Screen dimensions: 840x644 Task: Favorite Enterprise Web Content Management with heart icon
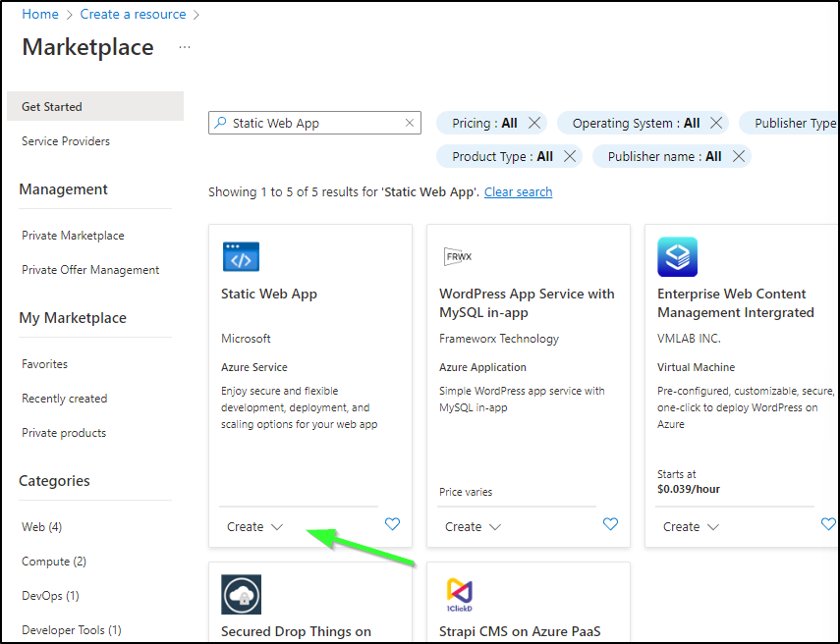[x=828, y=524]
